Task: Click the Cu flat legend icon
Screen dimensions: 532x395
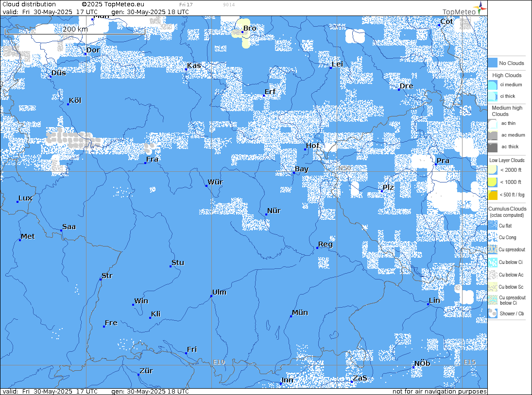Action: (x=493, y=226)
